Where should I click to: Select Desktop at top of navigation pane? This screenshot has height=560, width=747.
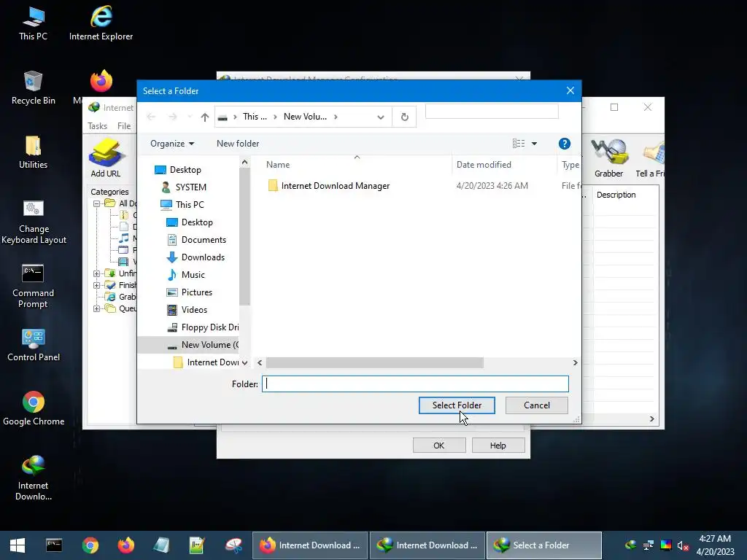pos(178,170)
